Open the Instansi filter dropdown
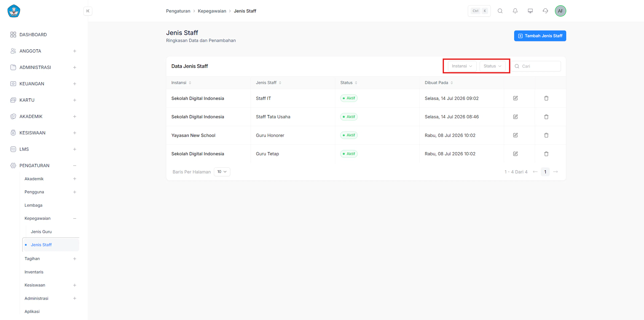Image resolution: width=644 pixels, height=320 pixels. pyautogui.click(x=462, y=66)
